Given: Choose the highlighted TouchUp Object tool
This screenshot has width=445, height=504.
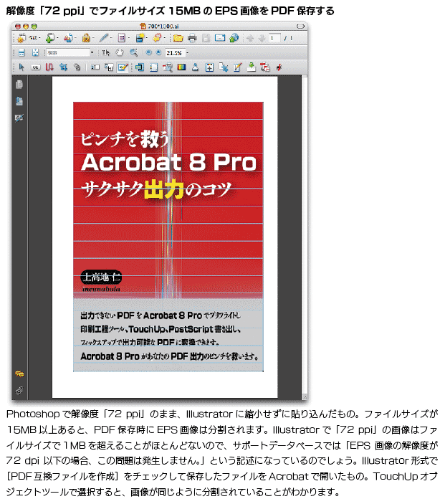Looking at the screenshot, I should click(123, 67).
